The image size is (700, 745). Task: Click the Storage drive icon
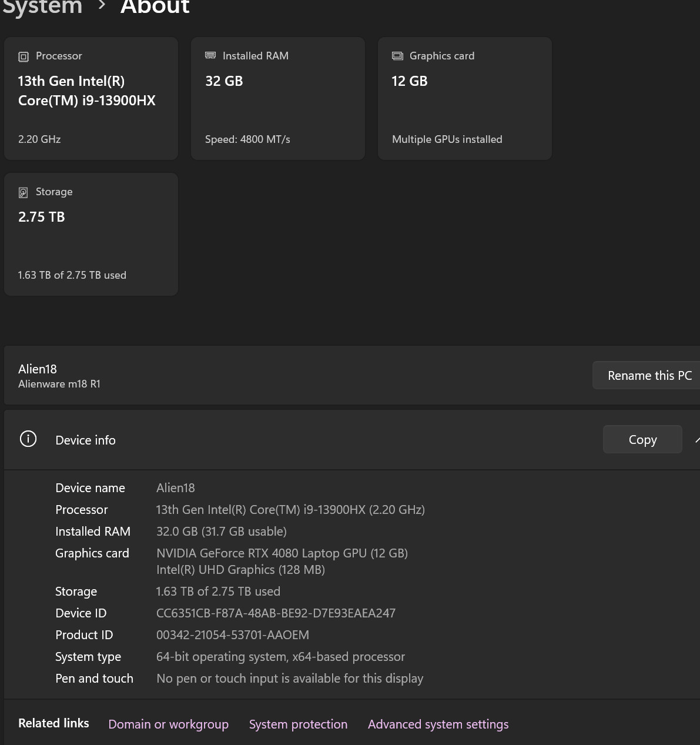click(x=24, y=192)
